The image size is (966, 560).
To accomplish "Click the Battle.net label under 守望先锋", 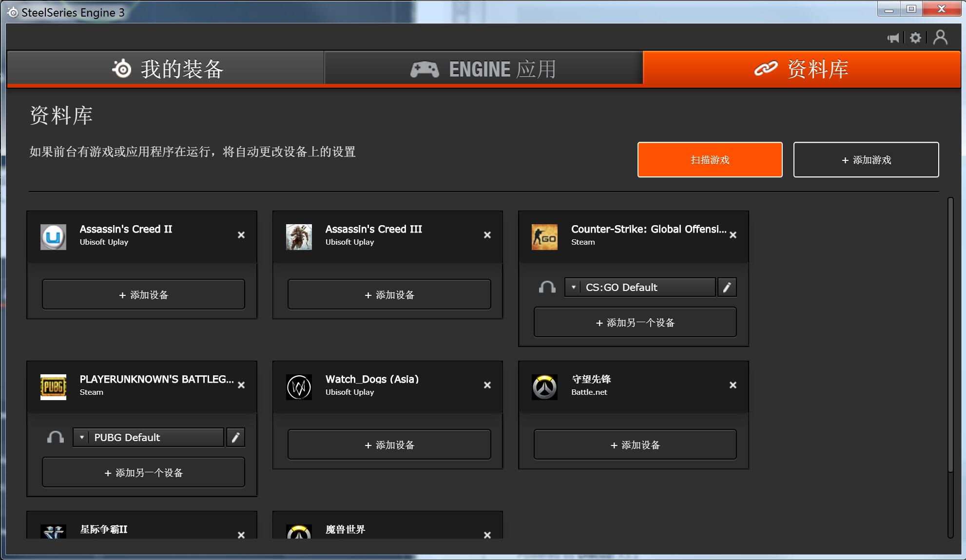I will pyautogui.click(x=589, y=392).
